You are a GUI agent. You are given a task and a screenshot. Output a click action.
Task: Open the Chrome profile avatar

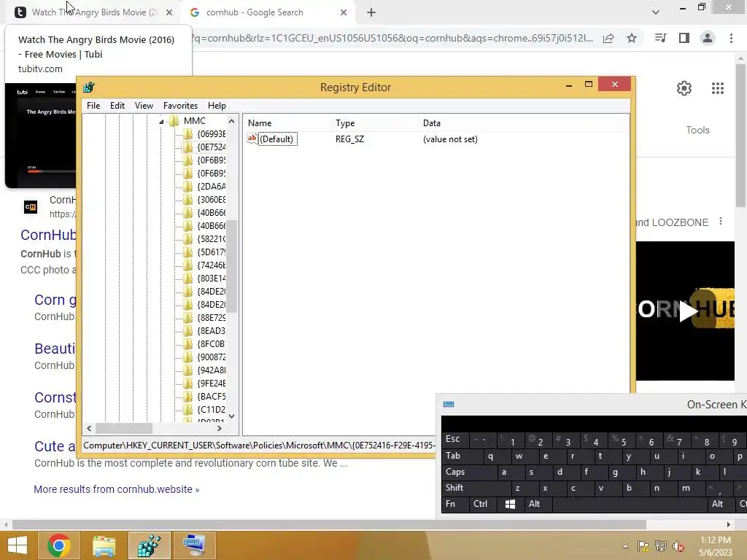point(708,38)
